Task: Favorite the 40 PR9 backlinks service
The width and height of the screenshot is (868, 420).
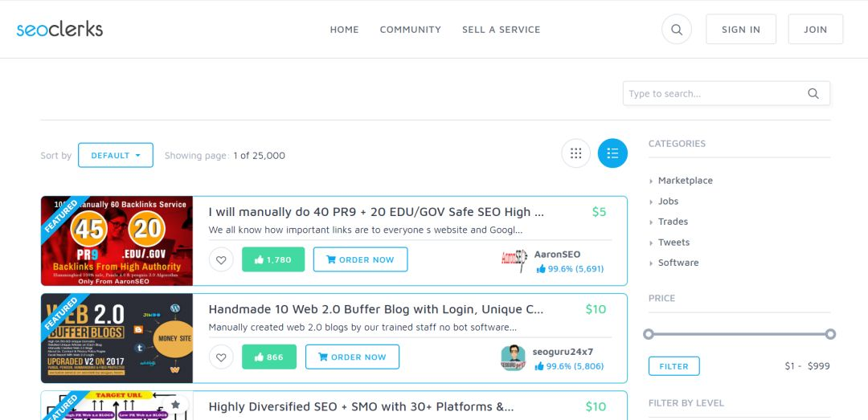Action: click(221, 259)
